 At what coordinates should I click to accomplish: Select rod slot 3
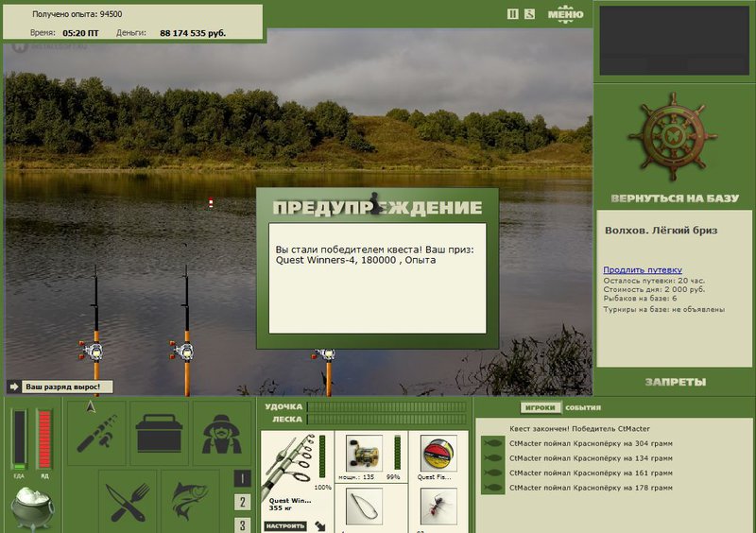click(x=242, y=524)
